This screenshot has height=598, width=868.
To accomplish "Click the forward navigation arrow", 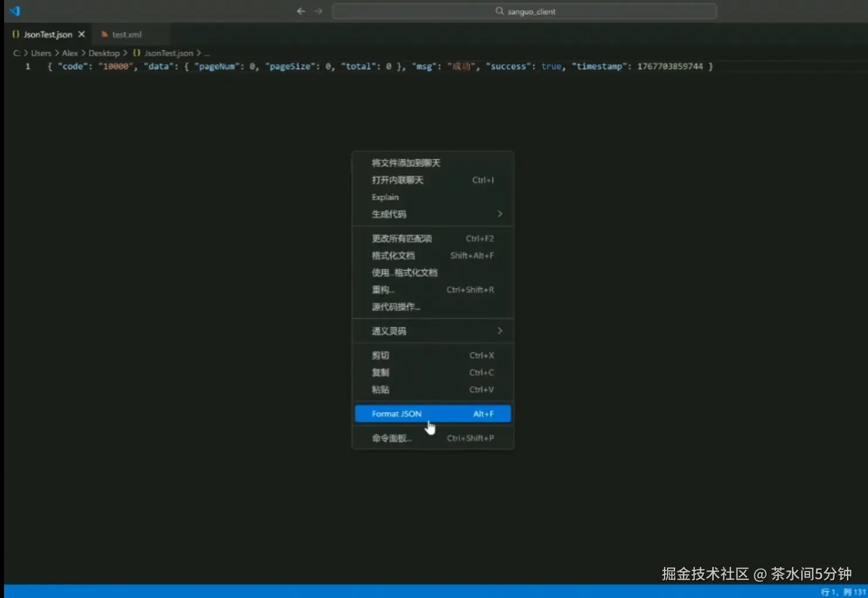I will coord(318,11).
